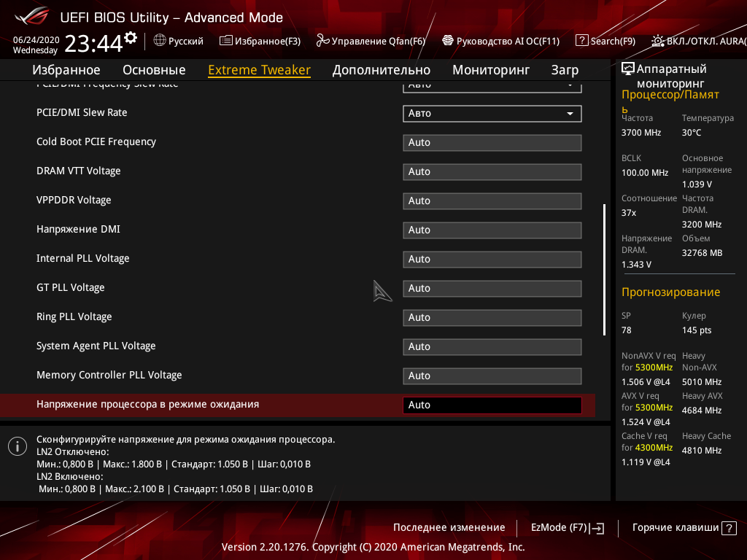This screenshot has height=560, width=747.
Task: Click the info circle icon
Action: [18, 446]
